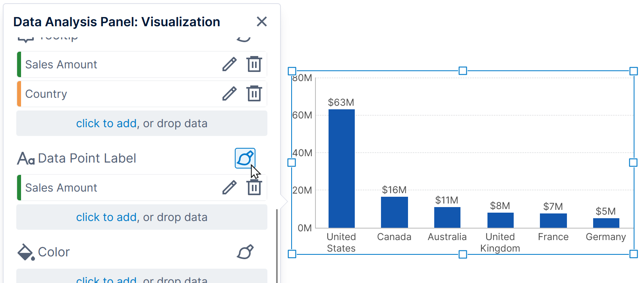644x283 pixels.
Task: Click the Data Point Label heading
Action: [87, 158]
